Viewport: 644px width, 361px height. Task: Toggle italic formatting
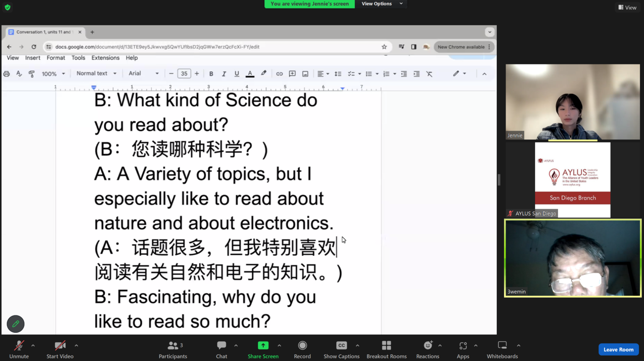224,74
